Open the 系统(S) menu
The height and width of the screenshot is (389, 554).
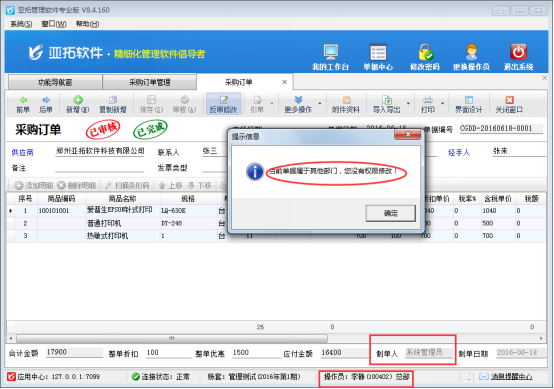click(x=21, y=24)
